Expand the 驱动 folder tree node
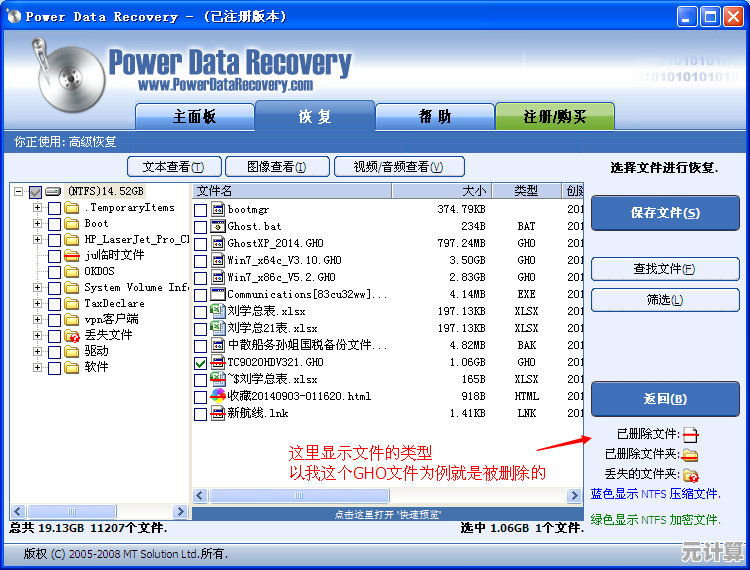Viewport: 750px width, 570px height. pyautogui.click(x=38, y=352)
